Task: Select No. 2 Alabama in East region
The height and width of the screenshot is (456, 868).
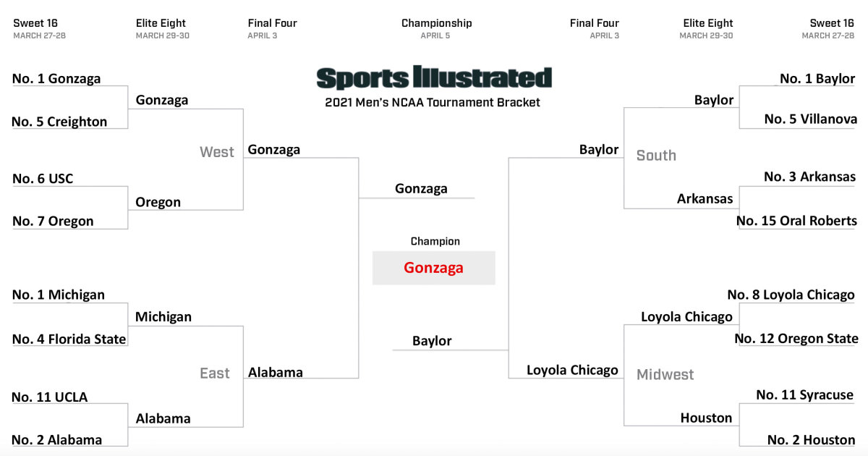Action: [57, 439]
